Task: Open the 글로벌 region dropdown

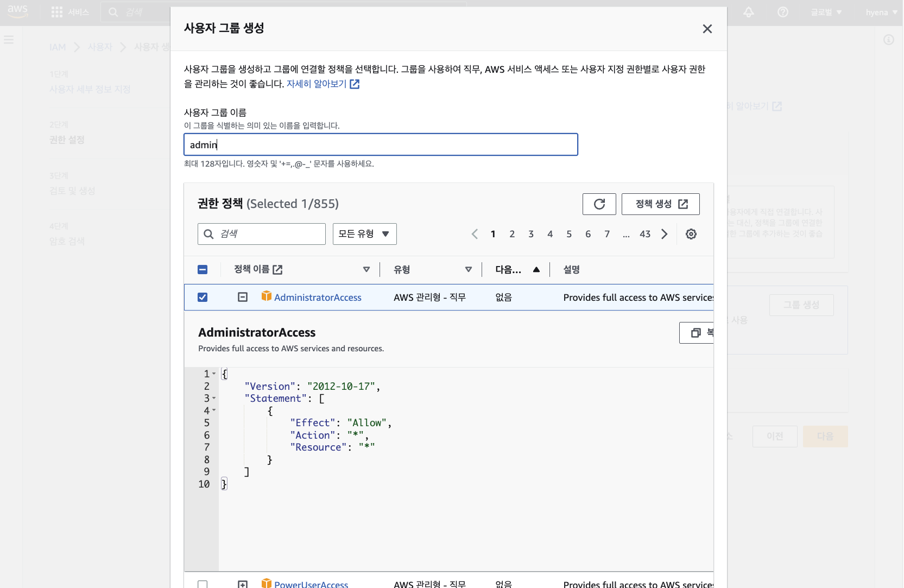Action: coord(826,12)
